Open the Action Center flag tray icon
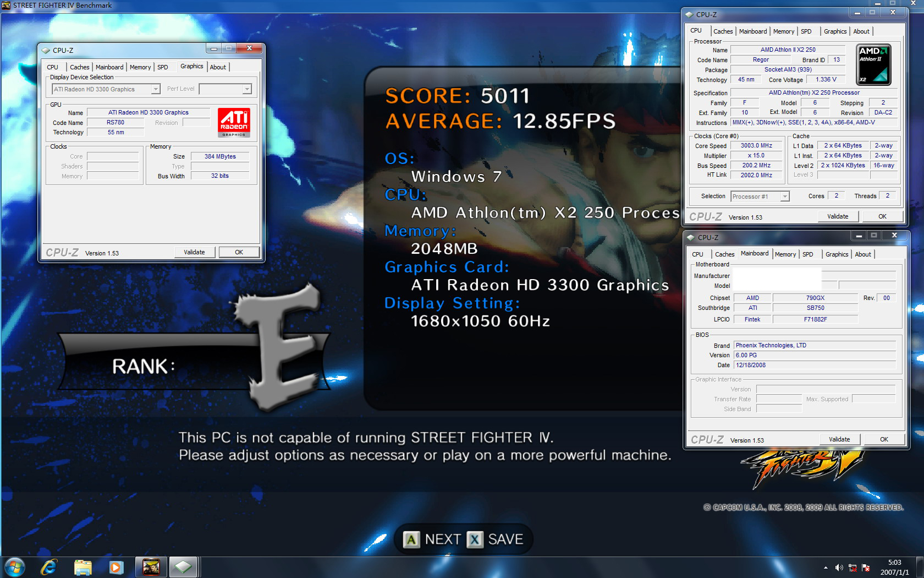924x578 pixels. pos(866,568)
